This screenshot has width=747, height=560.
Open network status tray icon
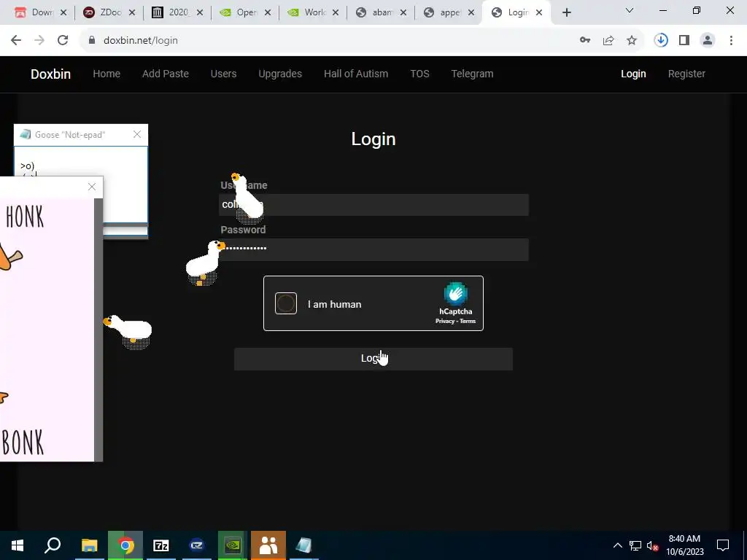635,545
